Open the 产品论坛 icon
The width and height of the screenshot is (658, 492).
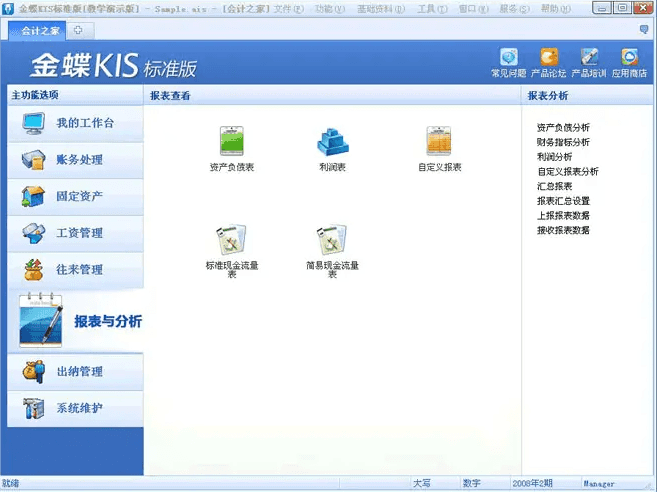[x=548, y=58]
